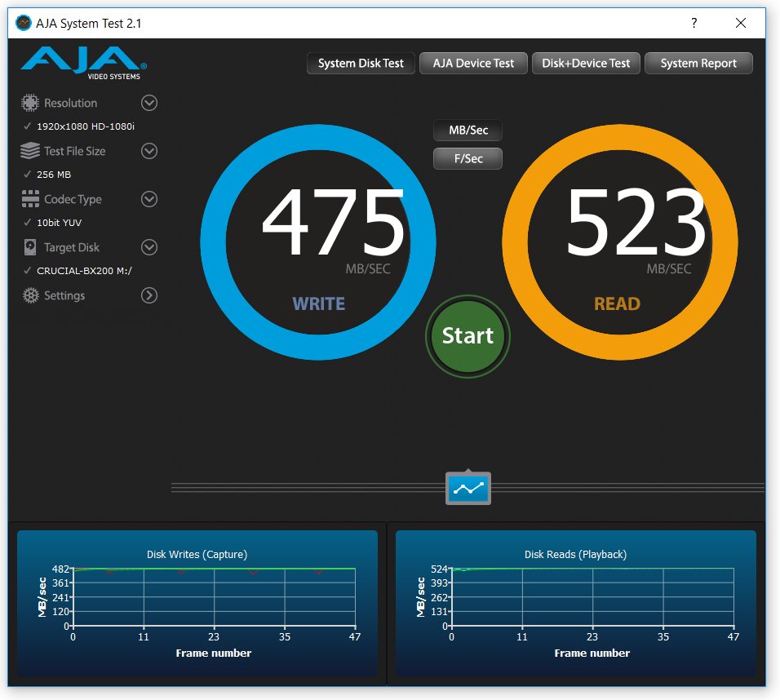The width and height of the screenshot is (780, 700).
Task: Open the help question mark button
Action: [x=694, y=23]
